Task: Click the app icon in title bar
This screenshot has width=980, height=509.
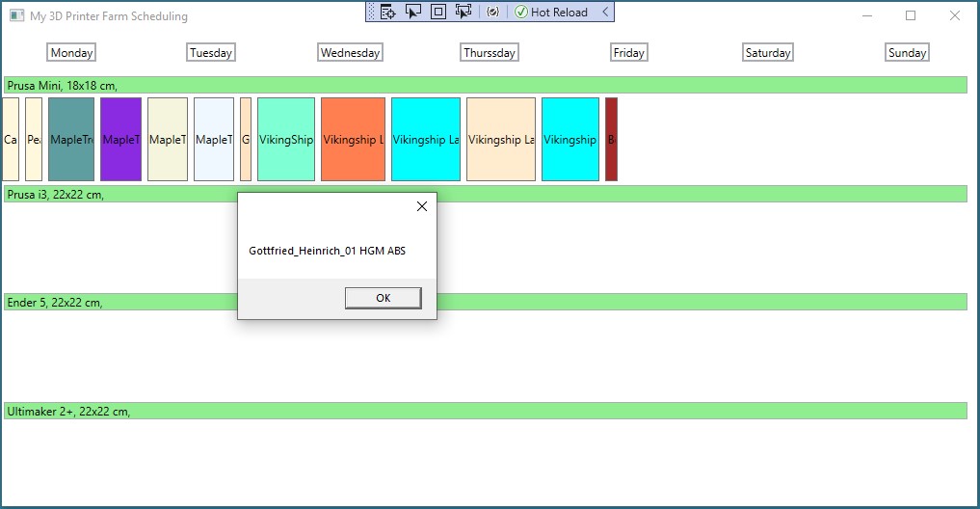Action: pos(17,15)
